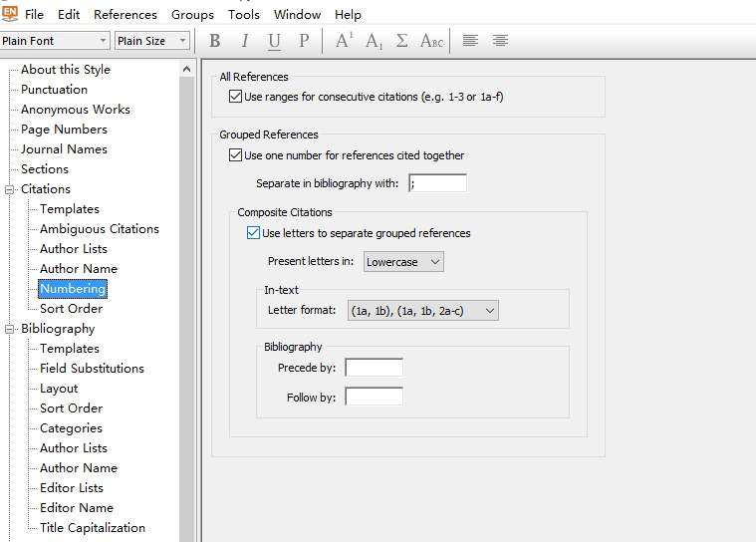Open the Tools menu
756x542 pixels.
[243, 15]
